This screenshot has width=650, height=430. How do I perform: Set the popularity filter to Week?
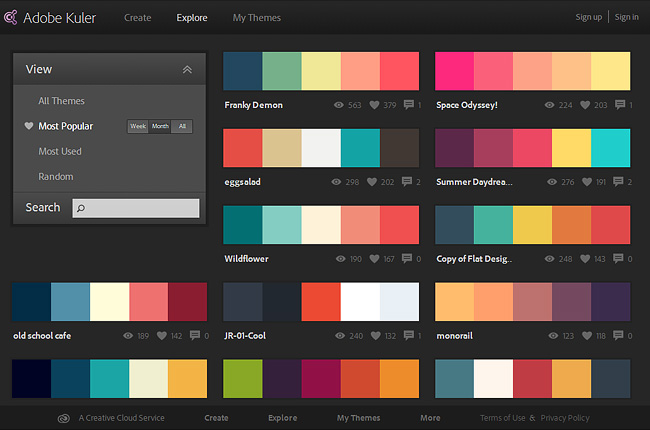[137, 127]
